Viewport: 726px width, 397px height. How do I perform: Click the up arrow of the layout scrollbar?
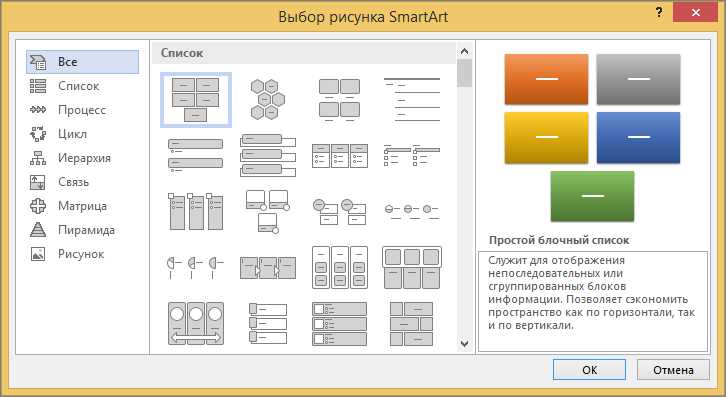tap(464, 51)
